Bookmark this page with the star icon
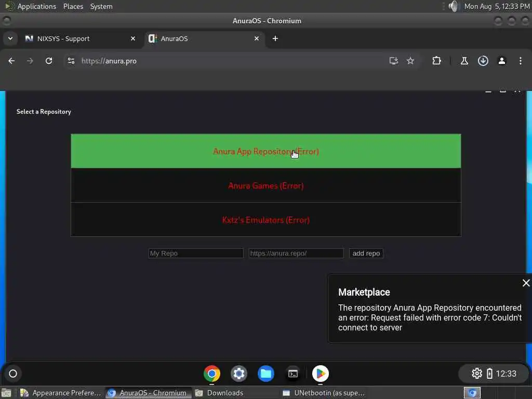Screen dimensions: 532x399 (410, 61)
